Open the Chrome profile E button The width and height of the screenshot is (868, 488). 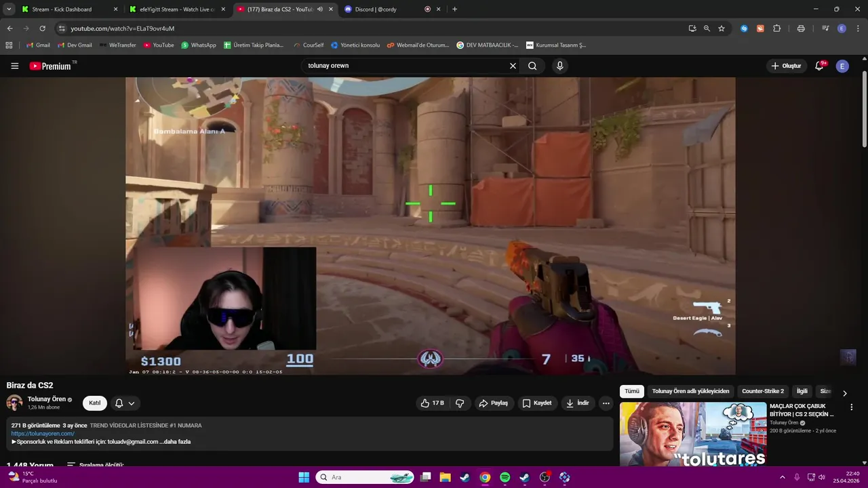point(842,28)
